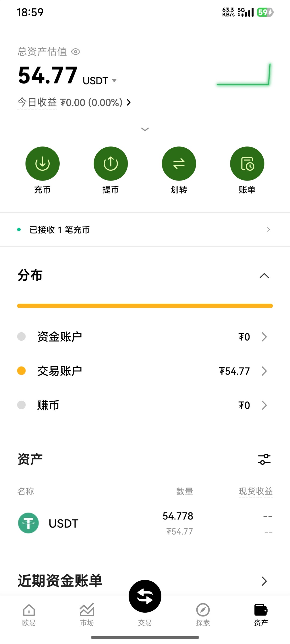Tap the deposit (充币) icon

pyautogui.click(x=42, y=163)
